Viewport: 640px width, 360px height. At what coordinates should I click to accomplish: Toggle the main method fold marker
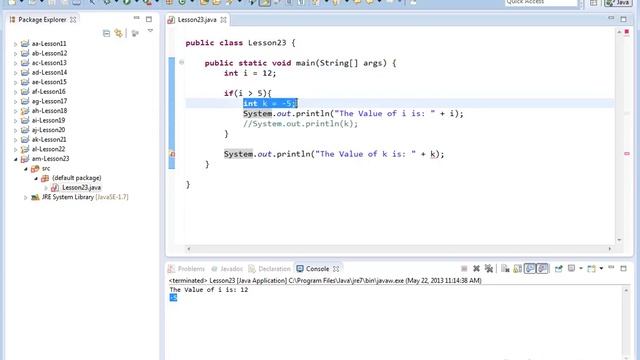pyautogui.click(x=182, y=62)
